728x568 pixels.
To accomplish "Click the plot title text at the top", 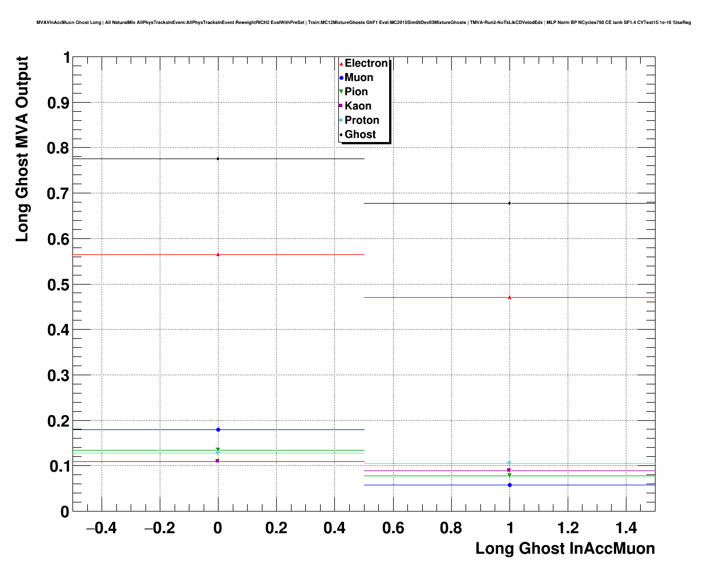I will [363, 22].
